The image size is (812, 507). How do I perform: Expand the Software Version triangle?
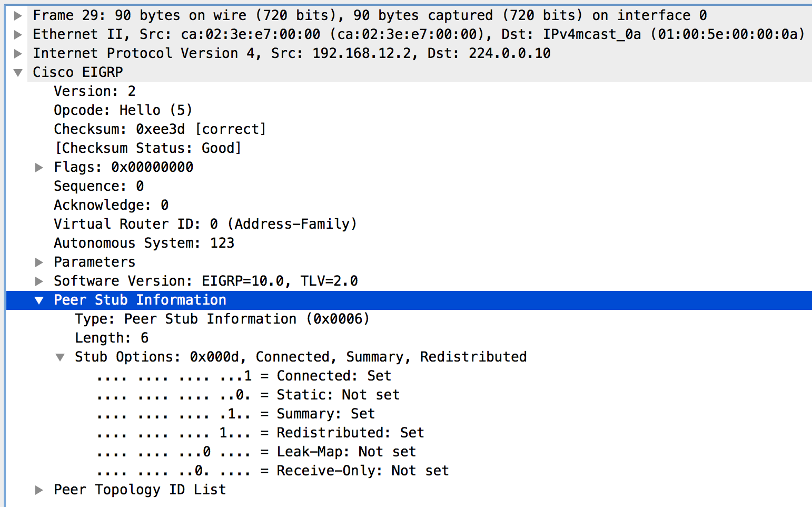tap(39, 281)
